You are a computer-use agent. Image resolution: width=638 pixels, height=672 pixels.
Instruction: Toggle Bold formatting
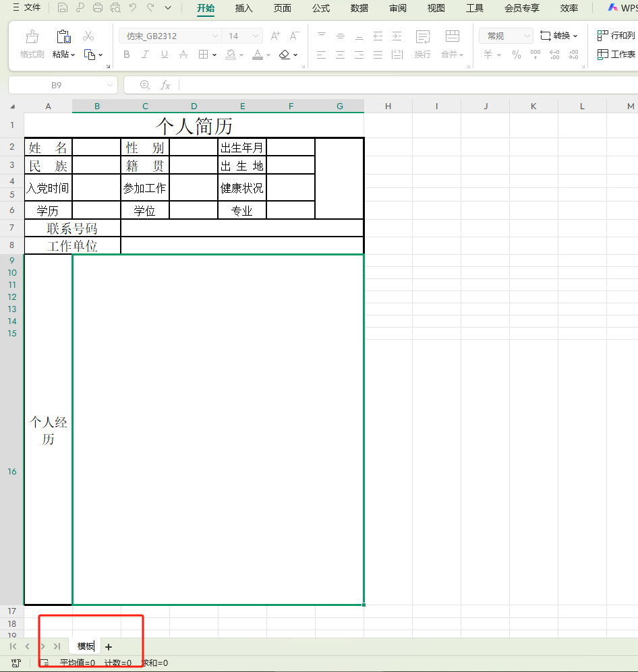click(x=127, y=55)
